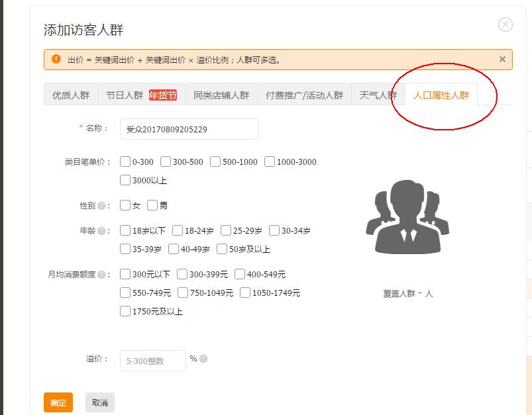Click the orange 确定 confirm button

(x=57, y=402)
